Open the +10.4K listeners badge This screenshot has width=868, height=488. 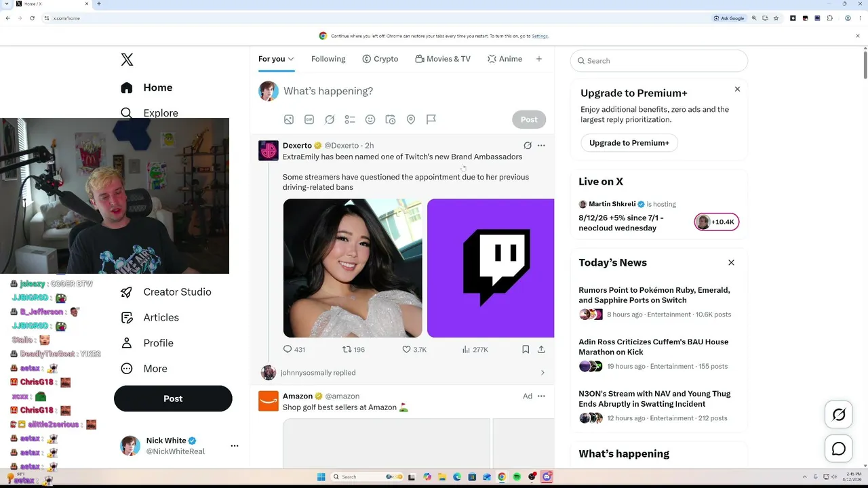click(x=717, y=222)
